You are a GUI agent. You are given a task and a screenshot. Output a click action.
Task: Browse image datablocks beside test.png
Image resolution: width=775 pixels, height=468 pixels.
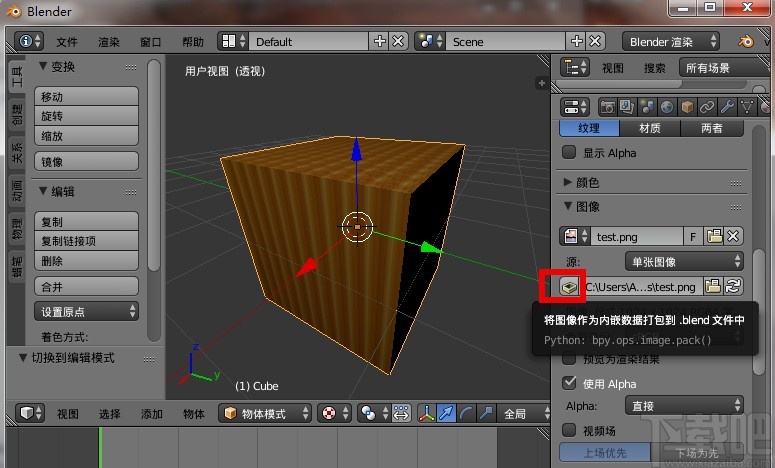575,236
